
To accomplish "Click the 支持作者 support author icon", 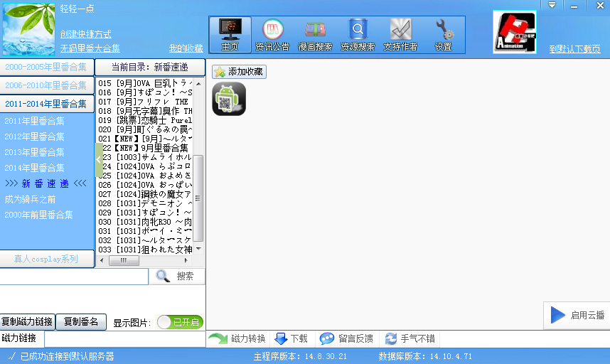I will 400,35.
